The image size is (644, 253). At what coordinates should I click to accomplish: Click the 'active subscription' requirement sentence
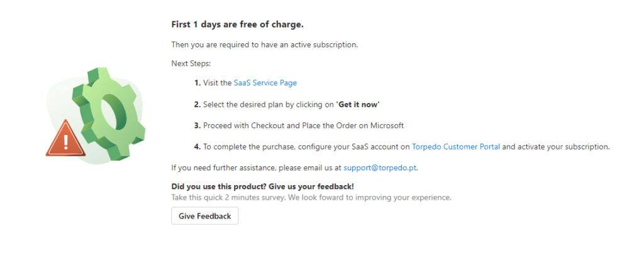point(265,45)
